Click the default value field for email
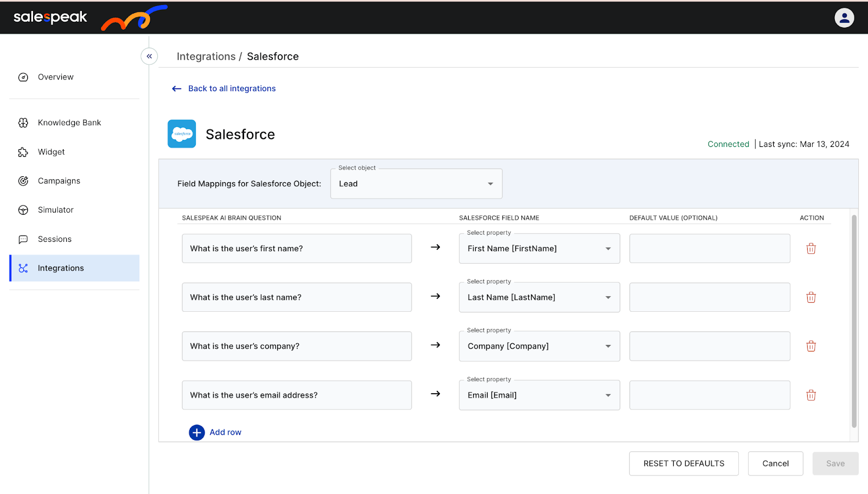868x494 pixels. click(x=710, y=395)
